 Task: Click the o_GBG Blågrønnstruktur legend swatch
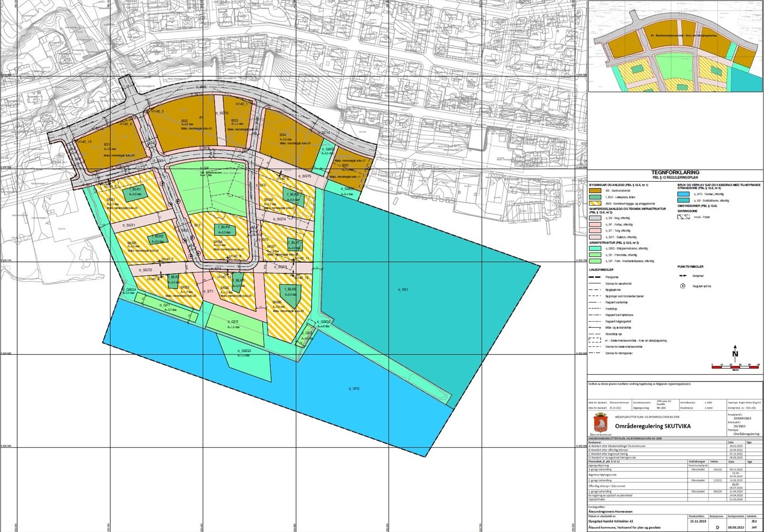(595, 248)
